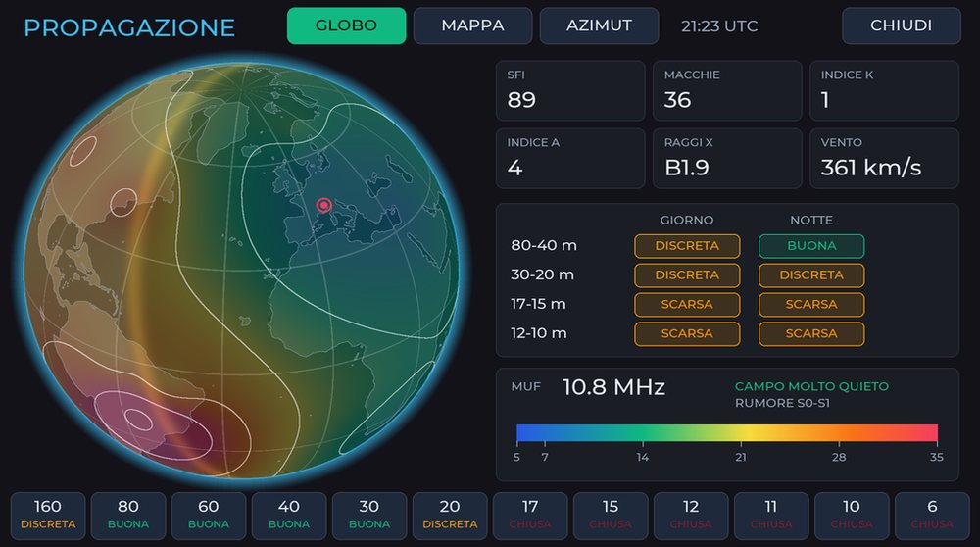Viewport: 980px width, 547px height.
Task: Click the SFI 89 card
Action: pos(570,90)
